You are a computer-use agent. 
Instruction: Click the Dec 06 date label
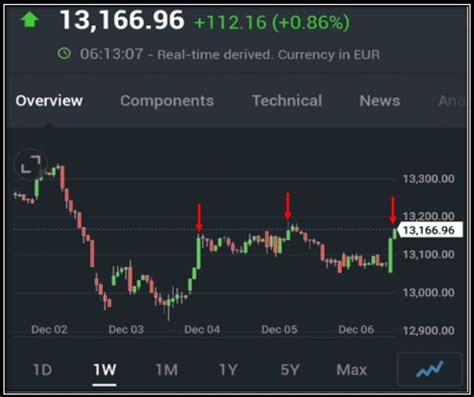[x=356, y=330]
